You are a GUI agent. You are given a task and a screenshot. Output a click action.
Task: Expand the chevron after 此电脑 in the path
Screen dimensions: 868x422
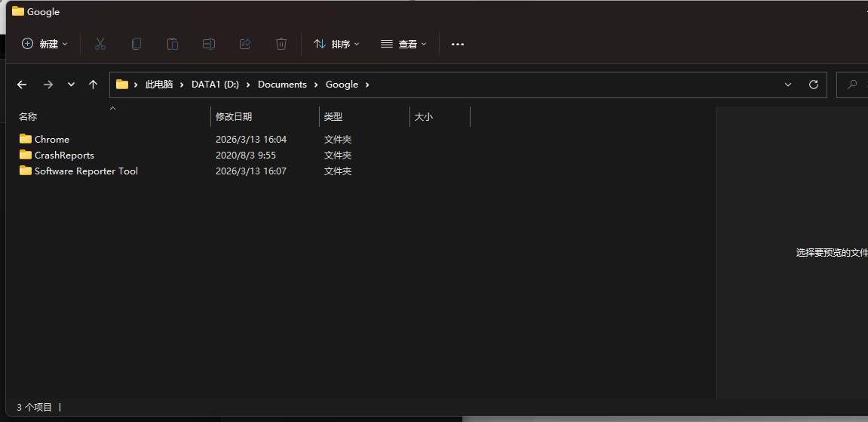tap(182, 85)
